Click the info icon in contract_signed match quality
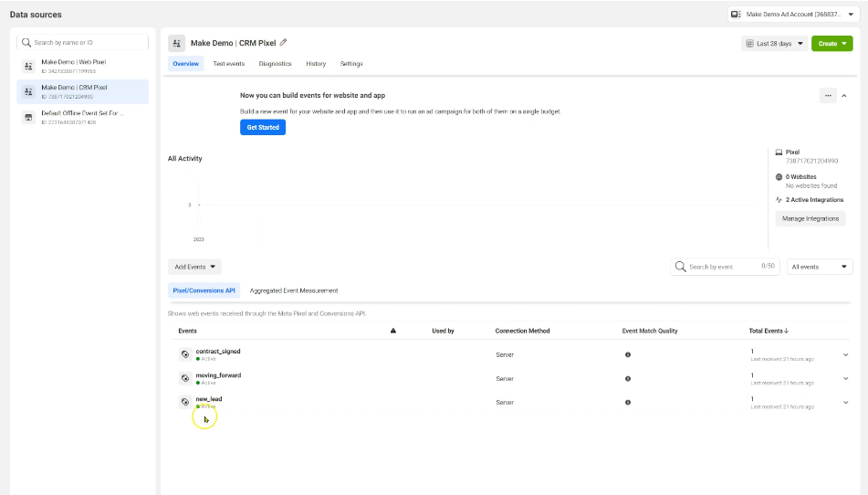This screenshot has width=868, height=495. [628, 354]
